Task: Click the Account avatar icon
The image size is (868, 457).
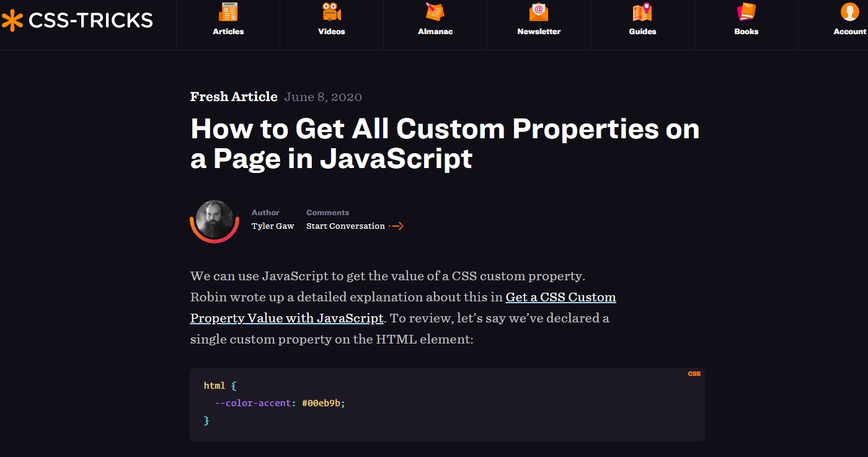Action: 849,12
